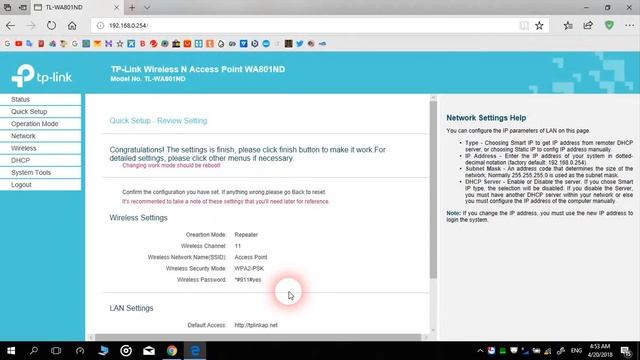Open the Reading view icon in address bar
The width and height of the screenshot is (640, 360).
coord(524,25)
